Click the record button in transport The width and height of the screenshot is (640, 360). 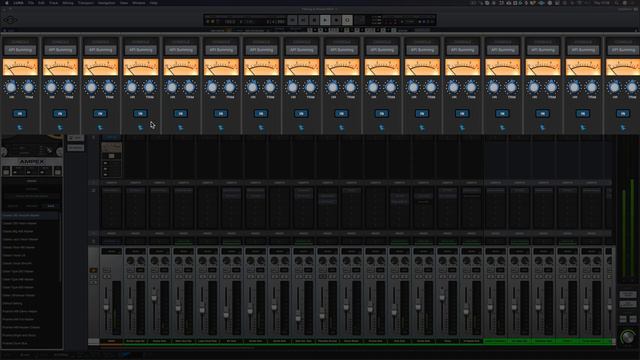(336, 20)
